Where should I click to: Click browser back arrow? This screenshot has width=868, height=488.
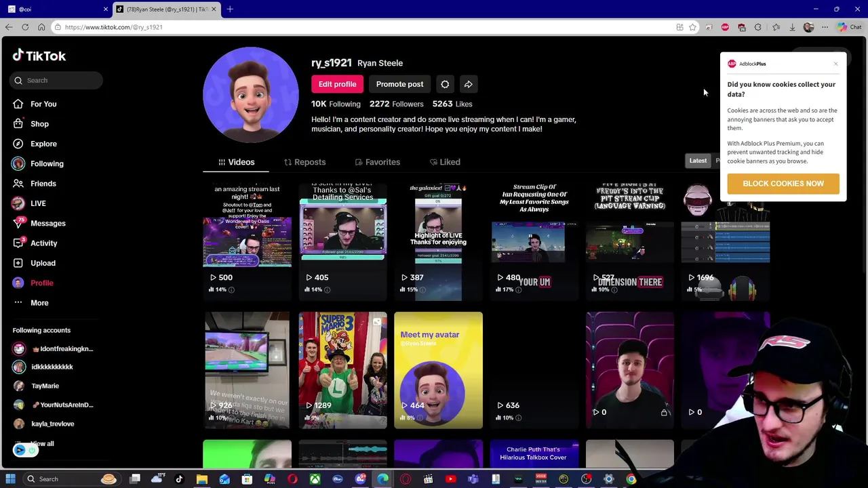tap(9, 27)
